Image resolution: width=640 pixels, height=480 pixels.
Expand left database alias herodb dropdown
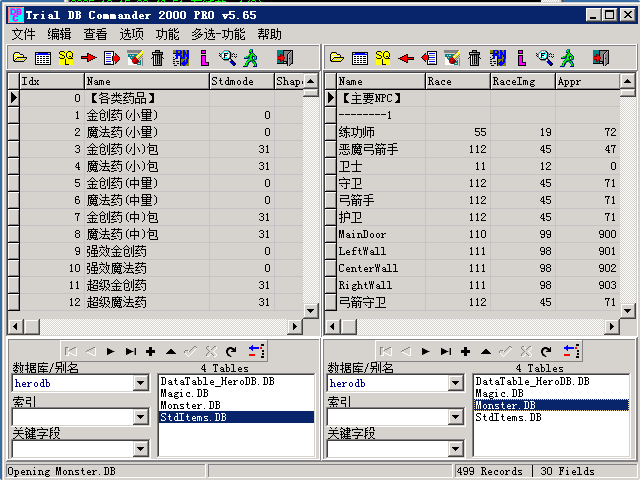[140, 383]
